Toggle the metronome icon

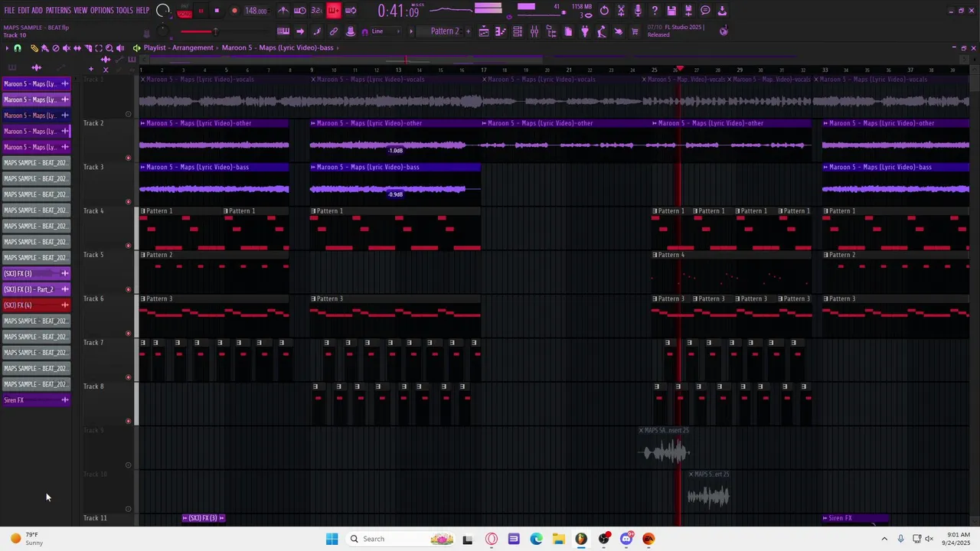pos(283,11)
